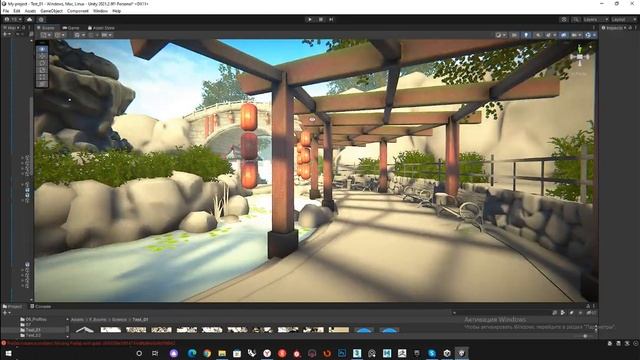Select the Rotate tool in scene overlay
Screen dimensions: 640x360
pos(42,63)
